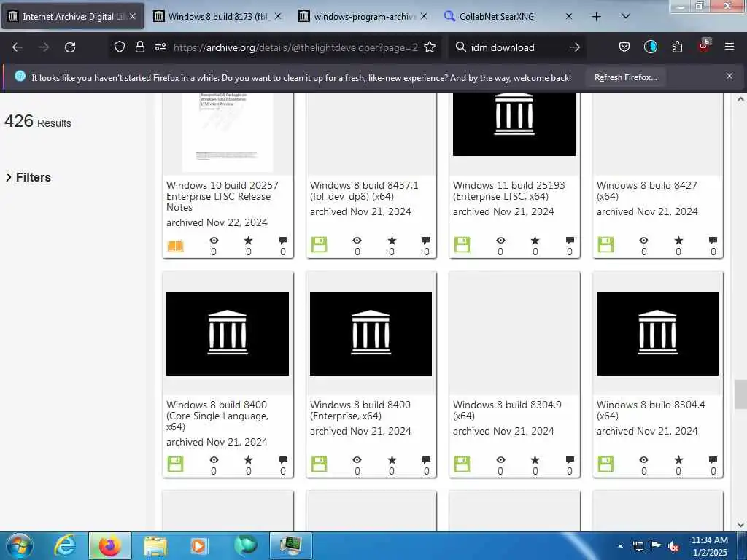Image resolution: width=747 pixels, height=560 pixels.
Task: Open the Firefox application menu
Action: [729, 47]
